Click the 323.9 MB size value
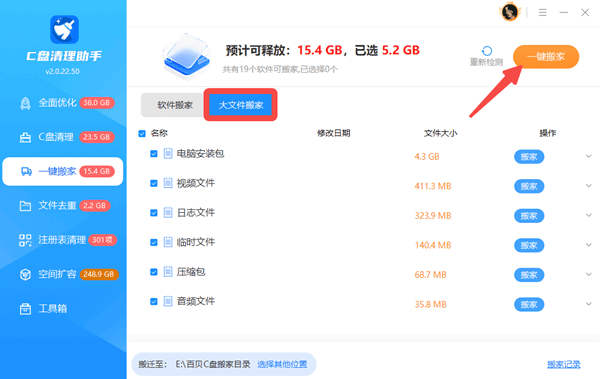The image size is (600, 379). click(x=433, y=216)
